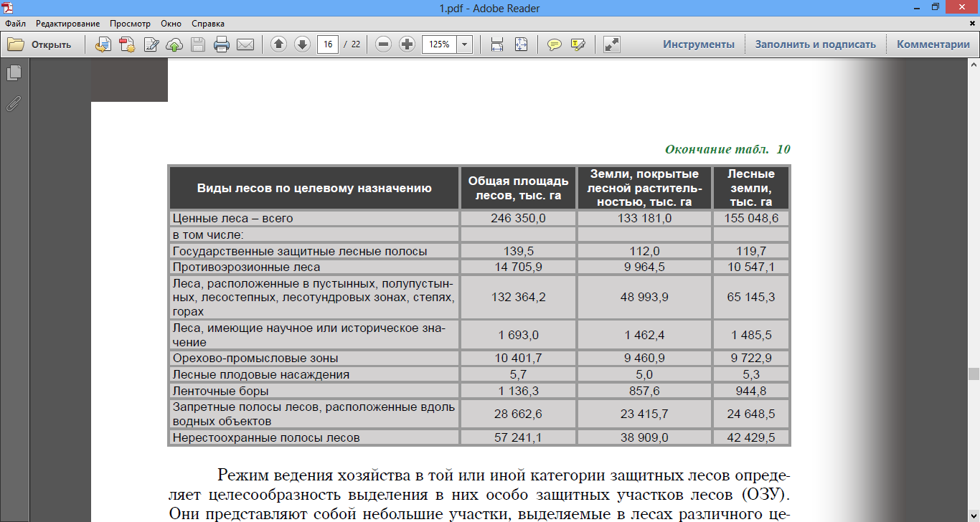Image resolution: width=980 pixels, height=522 pixels.
Task: Show page thumbnails in the side panel
Action: click(14, 73)
